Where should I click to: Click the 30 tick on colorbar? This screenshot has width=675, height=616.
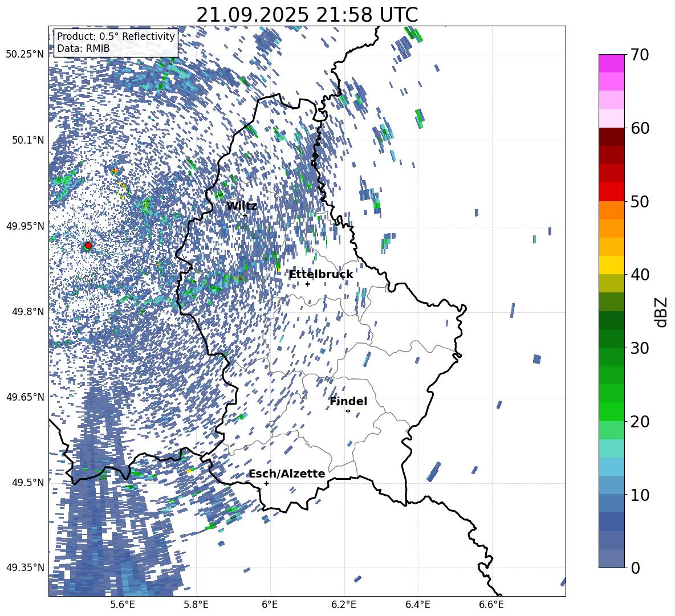[x=640, y=348]
